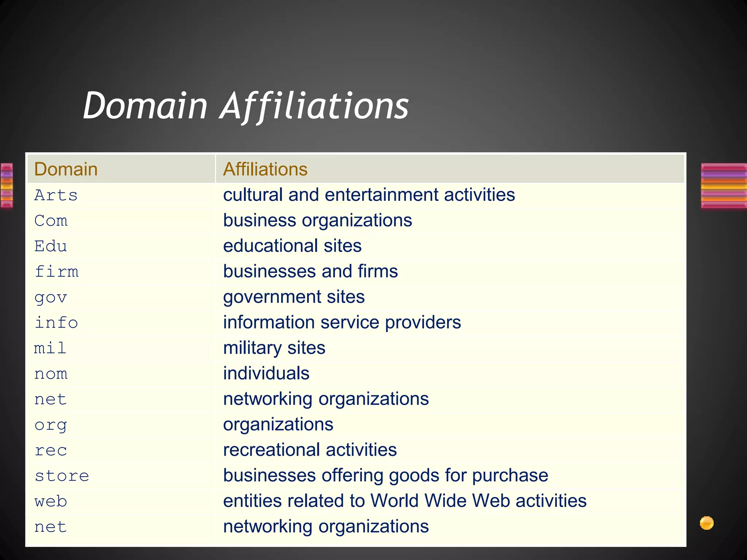The height and width of the screenshot is (560, 747).
Task: Click the striped decoration on right edge
Action: coord(724,186)
